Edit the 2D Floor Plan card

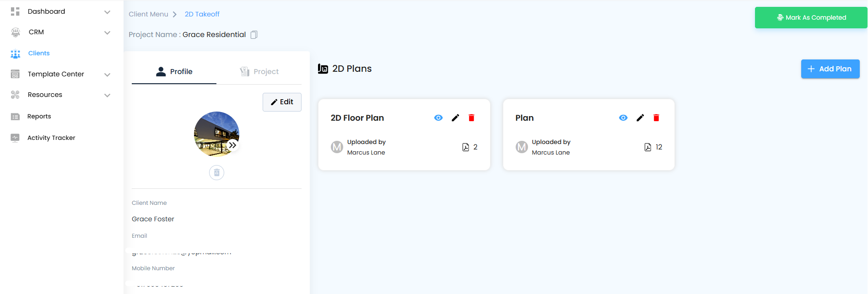tap(455, 118)
